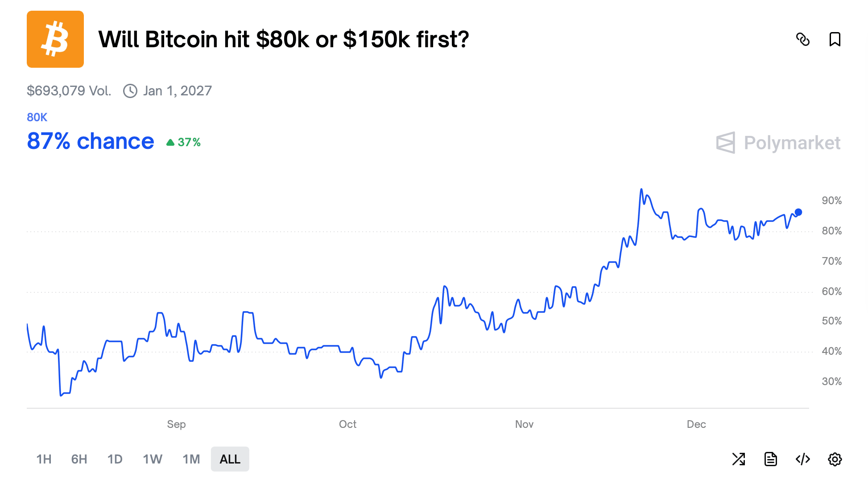Image resolution: width=868 pixels, height=484 pixels.
Task: Switch to the 1H chart view
Action: coord(44,459)
